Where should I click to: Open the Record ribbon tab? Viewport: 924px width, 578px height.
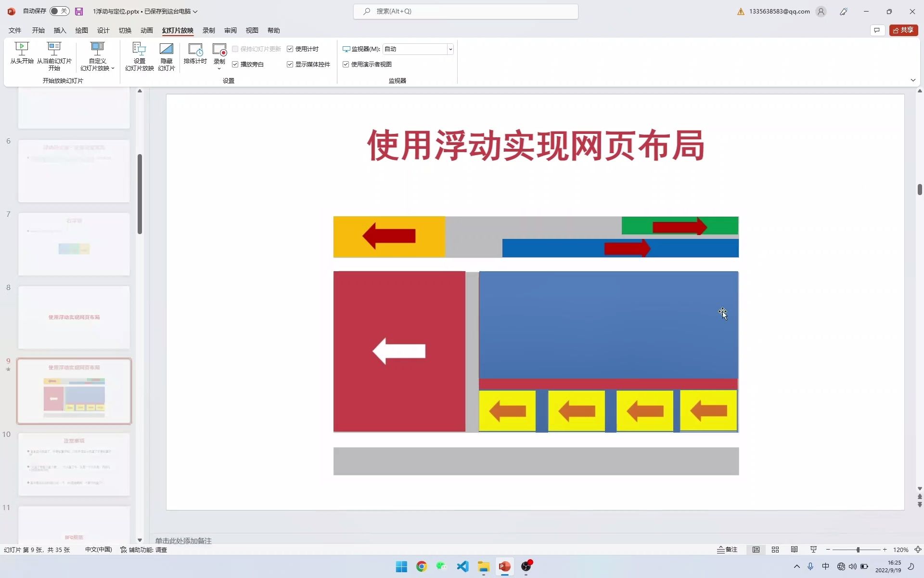[x=208, y=30]
